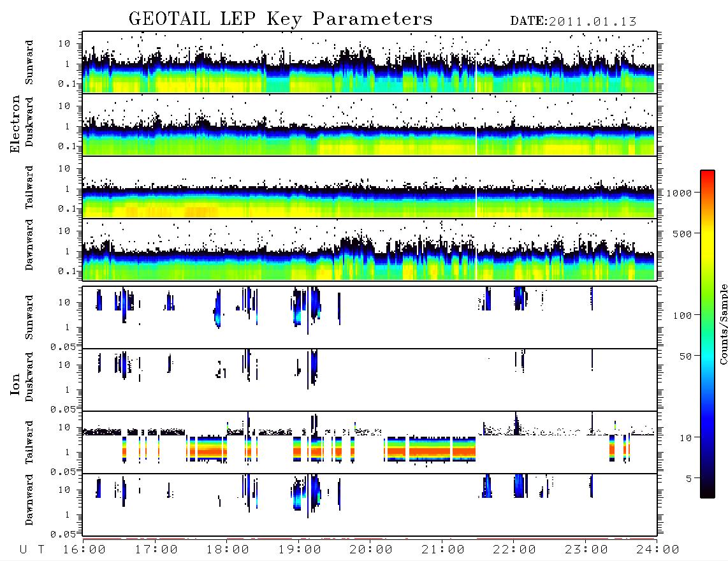
Task: Click the Electron Duskward spectrogram plot
Action: pyautogui.click(x=370, y=124)
